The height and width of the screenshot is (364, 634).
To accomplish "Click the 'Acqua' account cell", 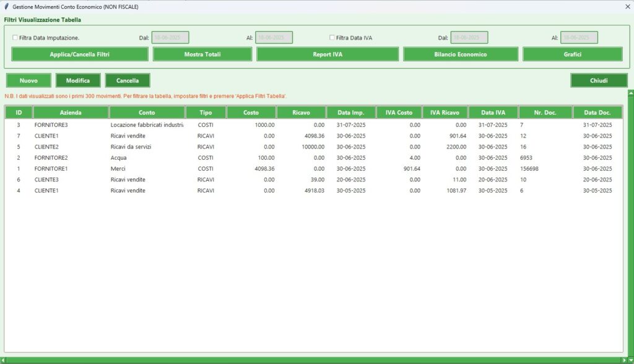I will pos(118,158).
